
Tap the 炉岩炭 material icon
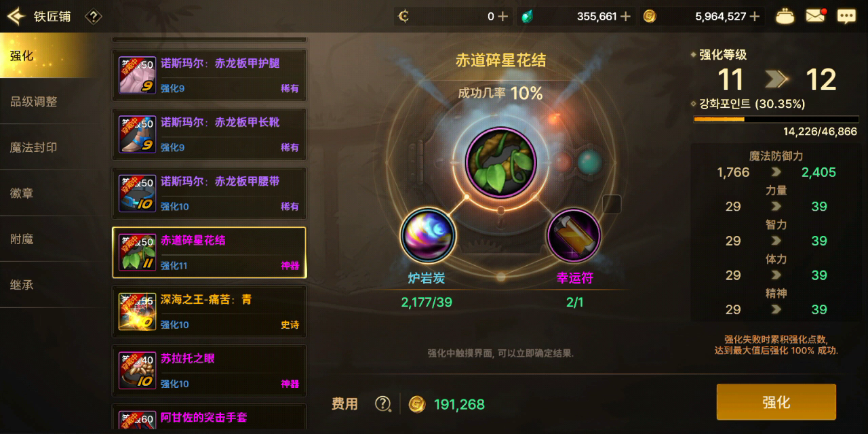[x=428, y=235]
